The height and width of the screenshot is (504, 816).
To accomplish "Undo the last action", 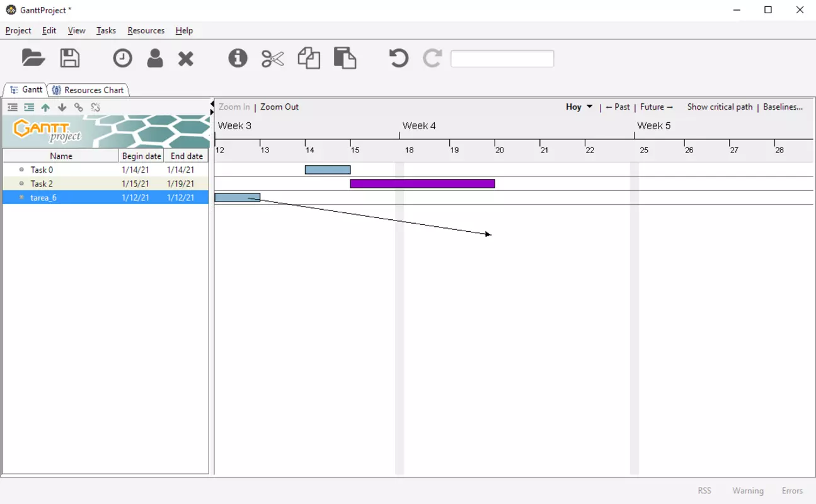I will [398, 58].
